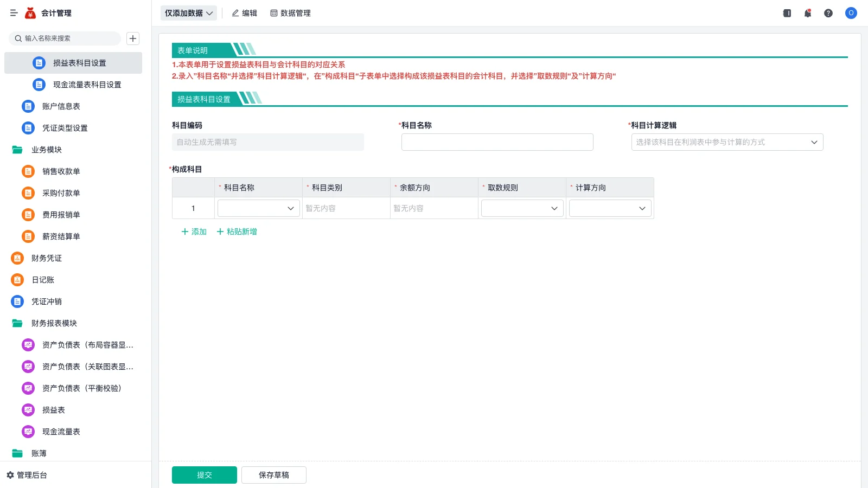This screenshot has height=488, width=868.
Task: Click the 余额方向 cell showing 暂无内容
Action: tap(434, 208)
